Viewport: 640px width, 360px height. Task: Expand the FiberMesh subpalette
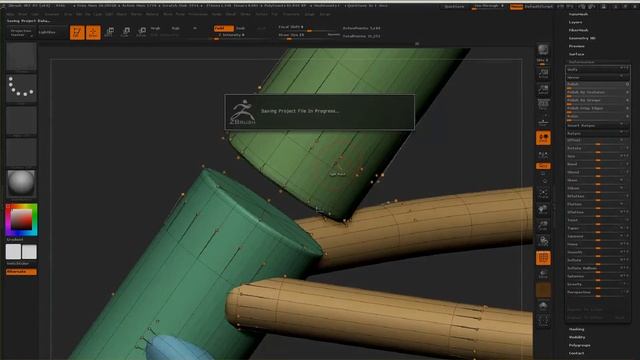pyautogui.click(x=578, y=30)
